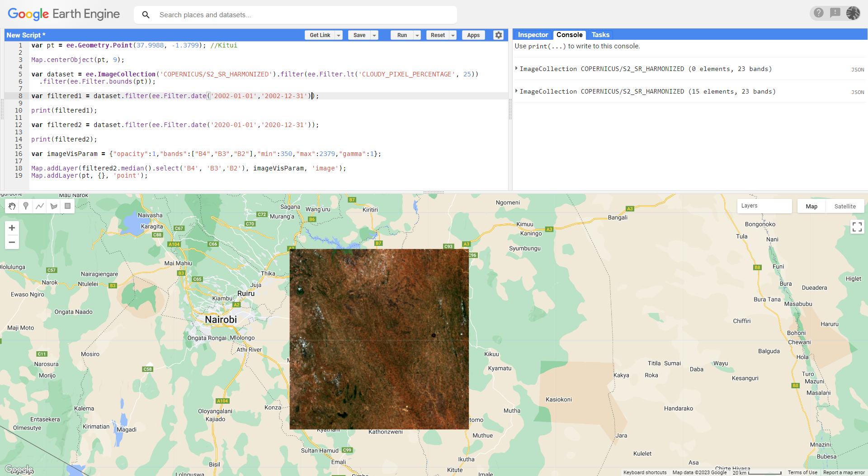The height and width of the screenshot is (476, 868).
Task: Click the search magnifier icon
Action: (x=146, y=15)
